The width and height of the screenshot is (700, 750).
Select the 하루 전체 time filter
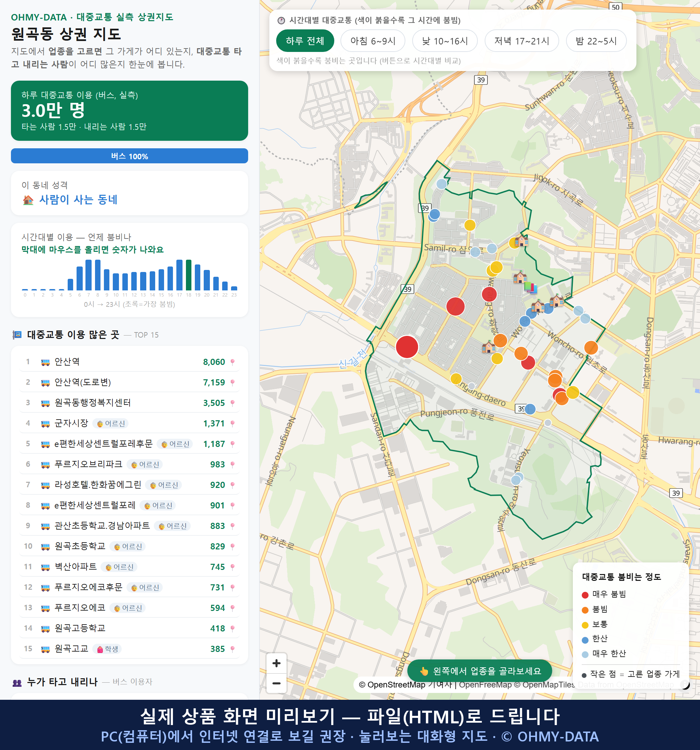[x=305, y=41]
